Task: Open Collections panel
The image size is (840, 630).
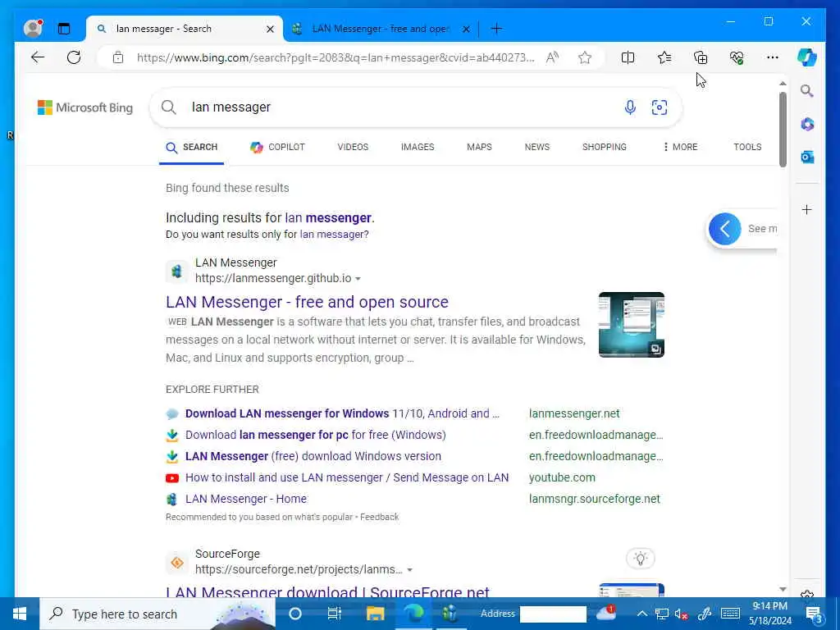Action: 701,57
